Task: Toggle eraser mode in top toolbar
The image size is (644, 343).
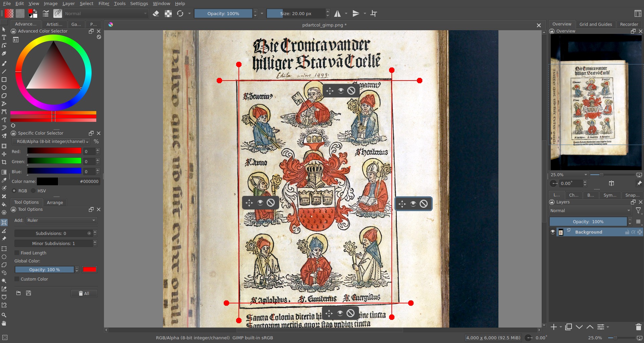Action: click(x=156, y=13)
